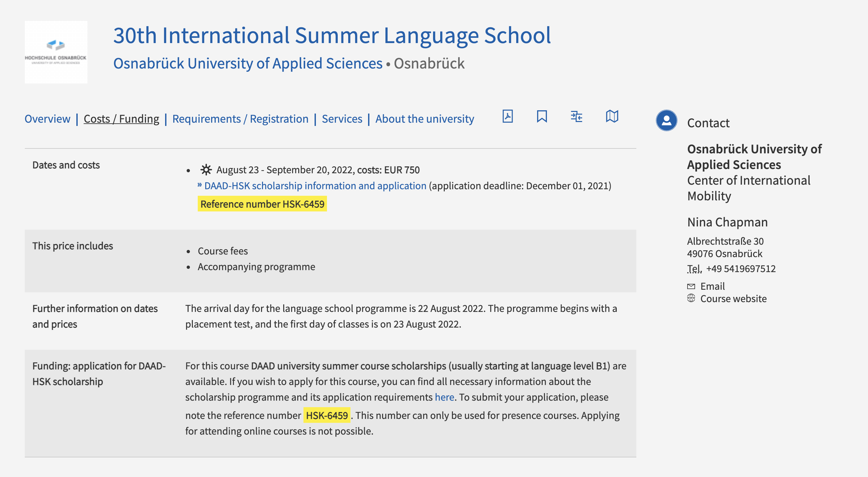868x477 pixels.
Task: Switch to the Overview tab
Action: (x=48, y=119)
